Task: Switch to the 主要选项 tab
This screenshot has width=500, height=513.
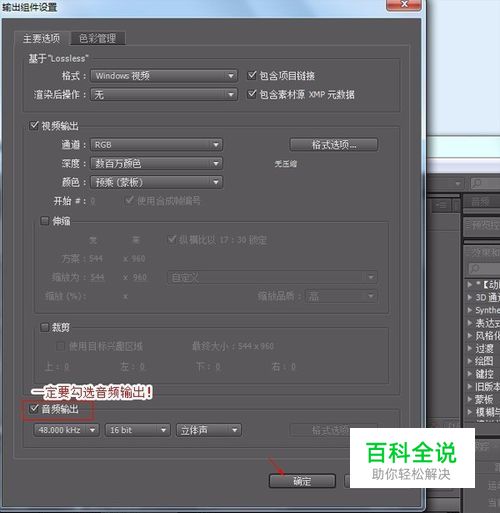Action: point(42,38)
